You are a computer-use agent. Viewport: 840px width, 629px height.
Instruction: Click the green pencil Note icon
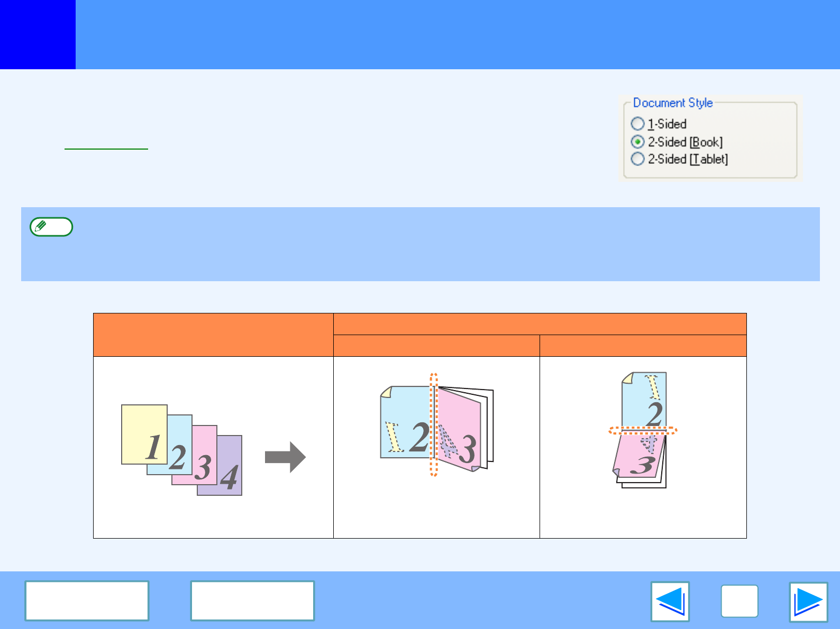click(51, 227)
